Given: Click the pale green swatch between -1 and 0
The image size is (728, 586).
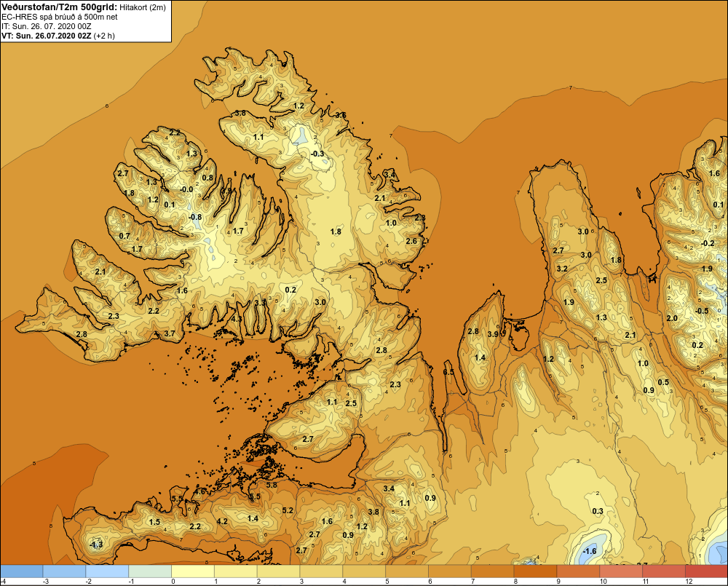Looking at the screenshot, I should click(150, 571).
